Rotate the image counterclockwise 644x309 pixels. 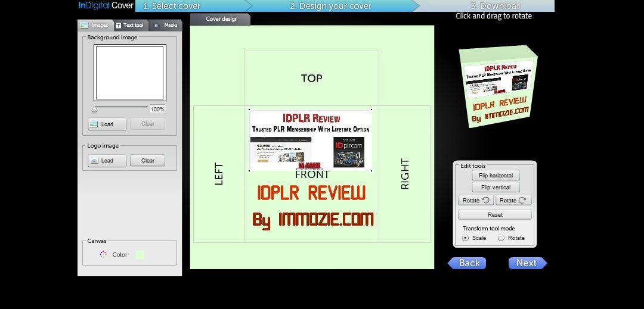click(476, 201)
